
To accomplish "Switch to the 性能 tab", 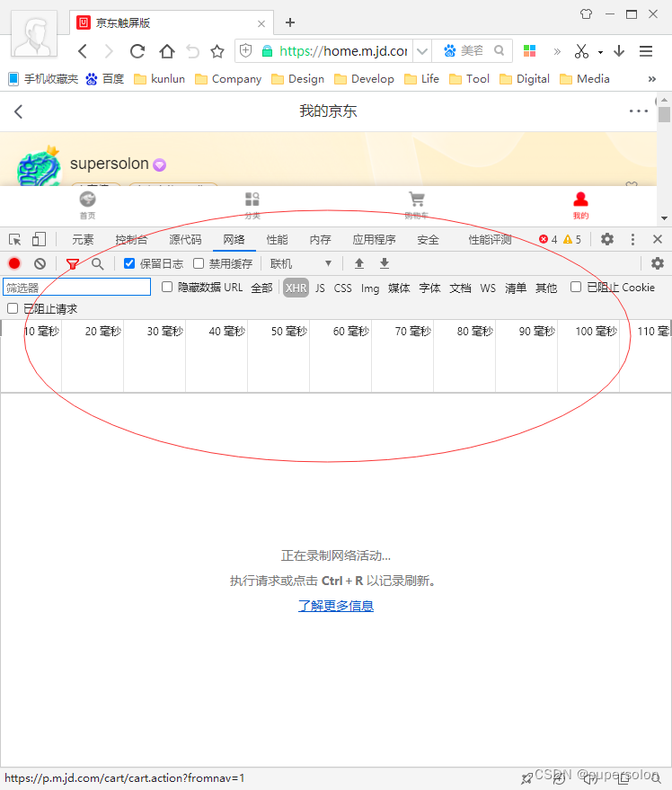I will (277, 240).
